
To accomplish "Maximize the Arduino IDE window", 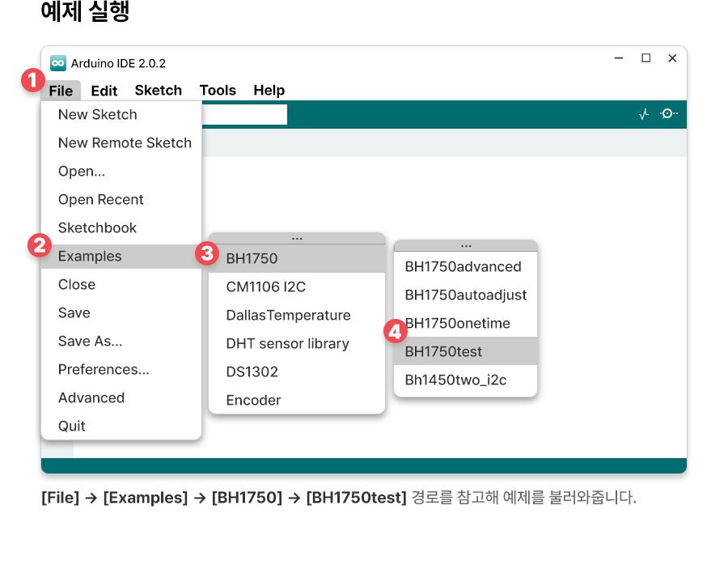I will [645, 58].
